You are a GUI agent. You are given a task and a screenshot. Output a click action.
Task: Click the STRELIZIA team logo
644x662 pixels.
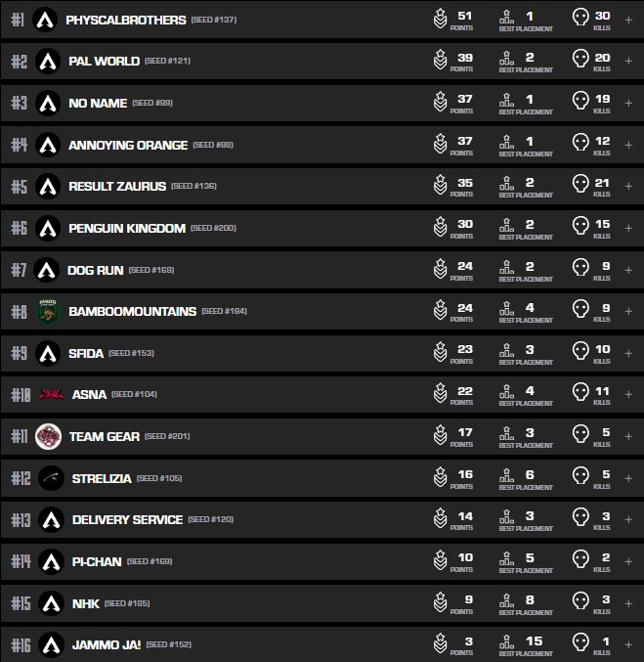tap(51, 478)
